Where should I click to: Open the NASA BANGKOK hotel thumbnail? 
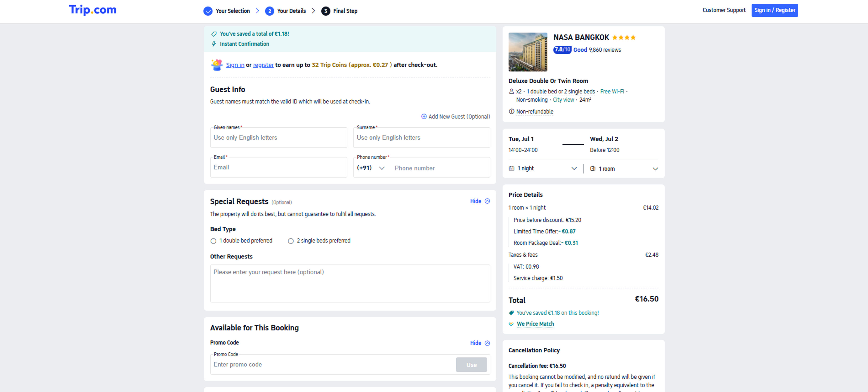[x=528, y=52]
